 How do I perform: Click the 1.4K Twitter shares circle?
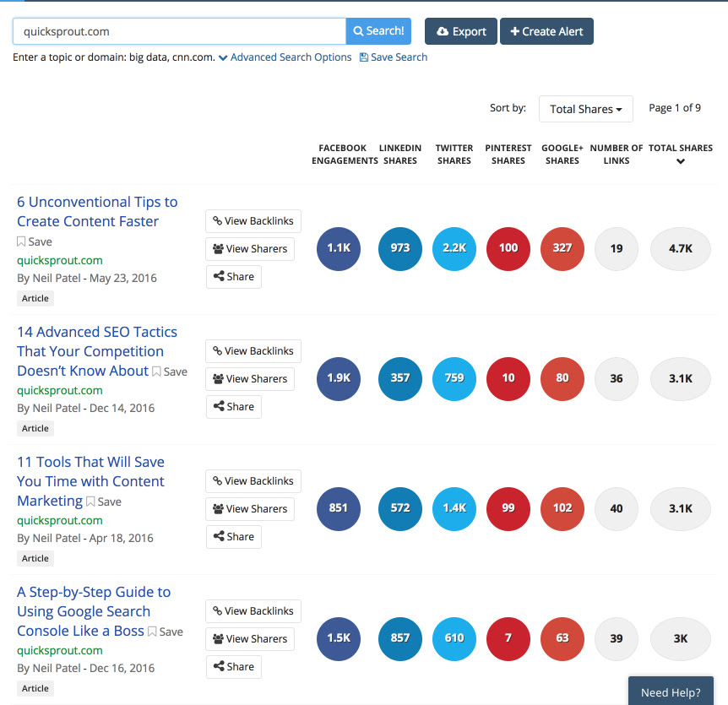tap(454, 508)
